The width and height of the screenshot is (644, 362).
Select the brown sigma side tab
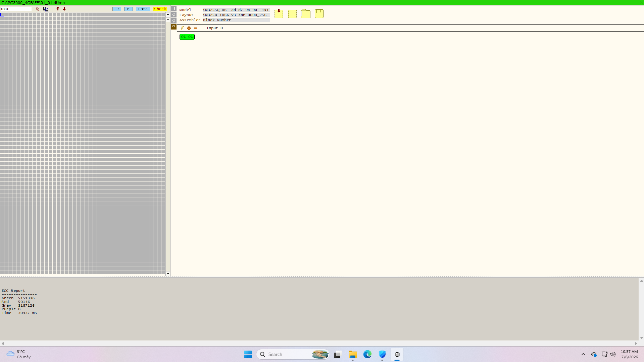click(x=174, y=27)
